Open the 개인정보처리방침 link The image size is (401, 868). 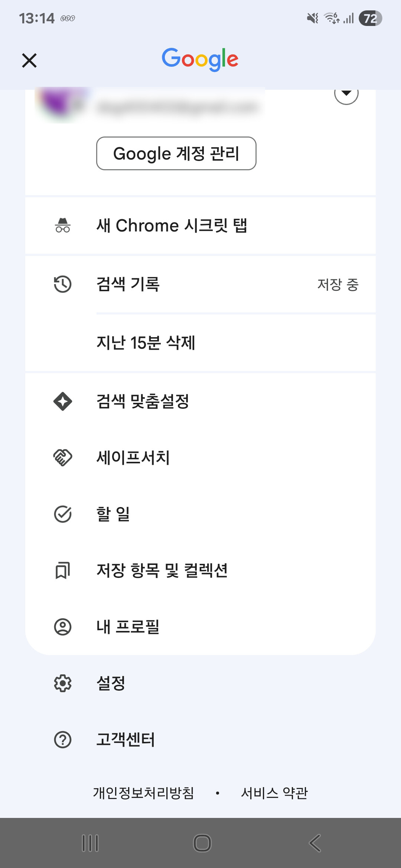pos(143,793)
